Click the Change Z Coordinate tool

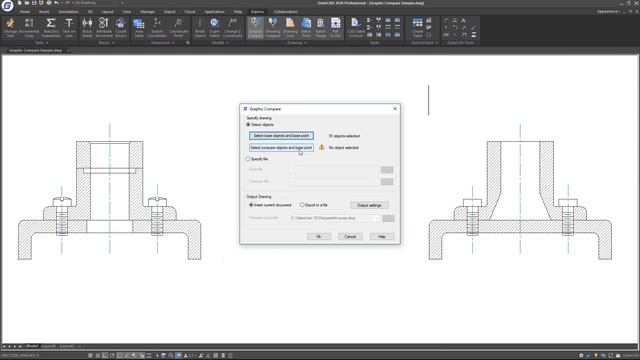click(x=232, y=27)
